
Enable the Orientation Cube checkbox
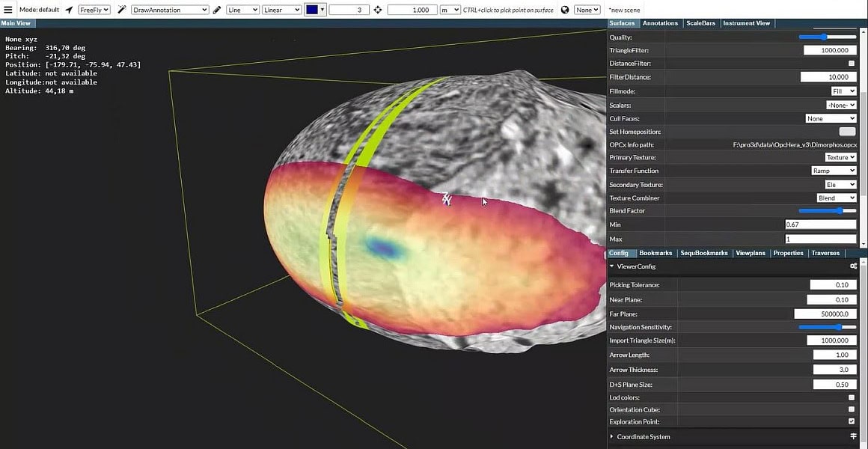(x=851, y=409)
